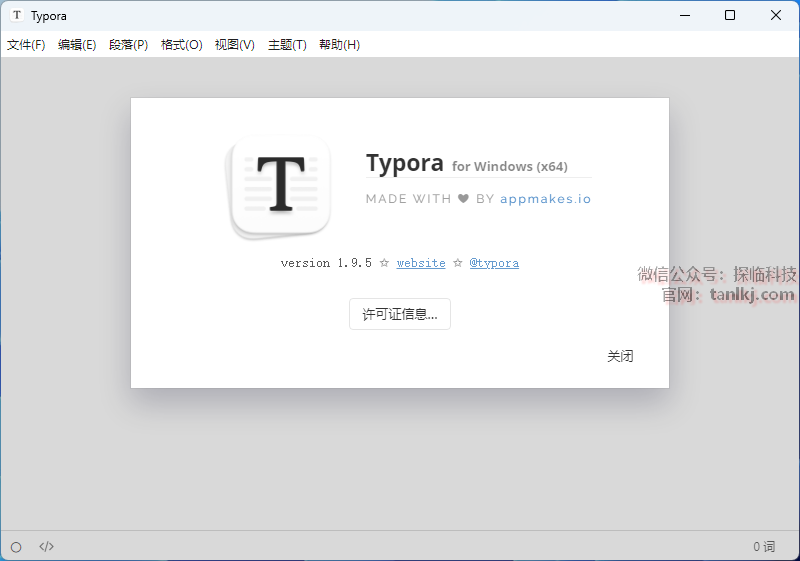Click the version 1.9.5 text
The image size is (800, 561).
(x=326, y=263)
